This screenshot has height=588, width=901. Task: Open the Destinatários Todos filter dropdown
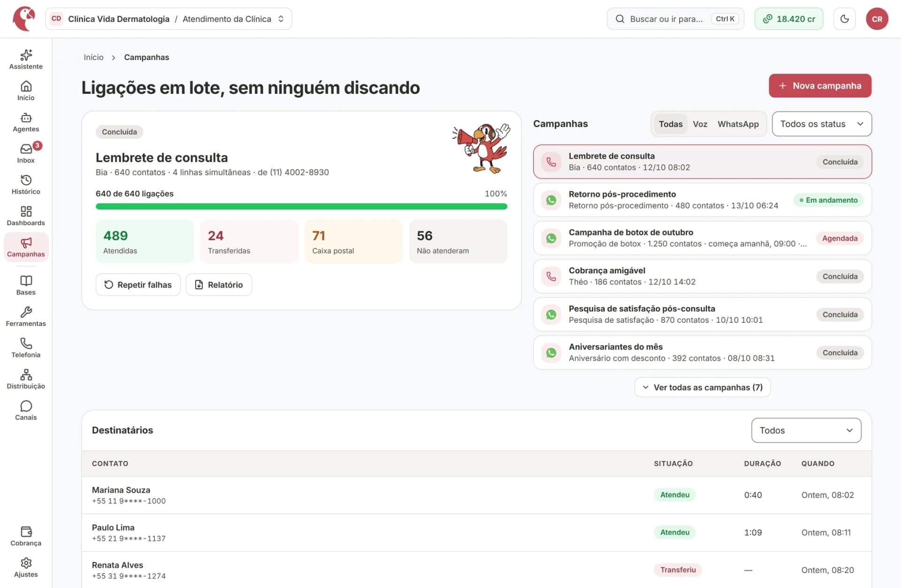tap(806, 430)
